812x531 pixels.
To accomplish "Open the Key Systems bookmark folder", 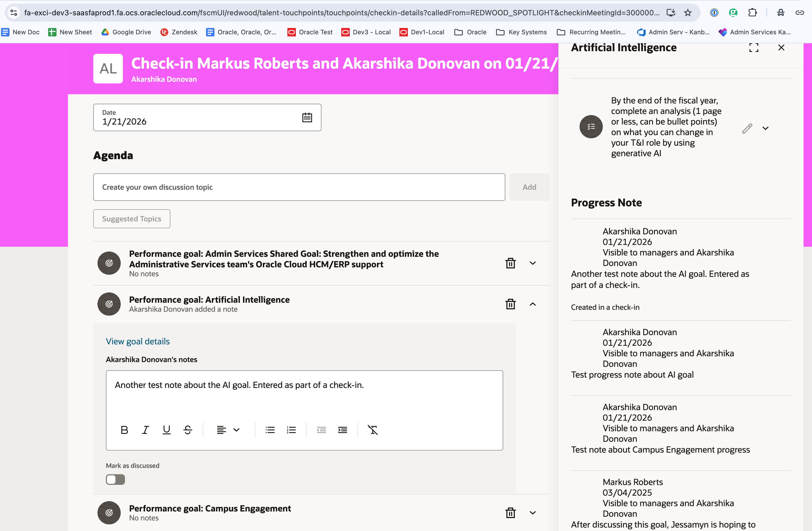I will 521,32.
